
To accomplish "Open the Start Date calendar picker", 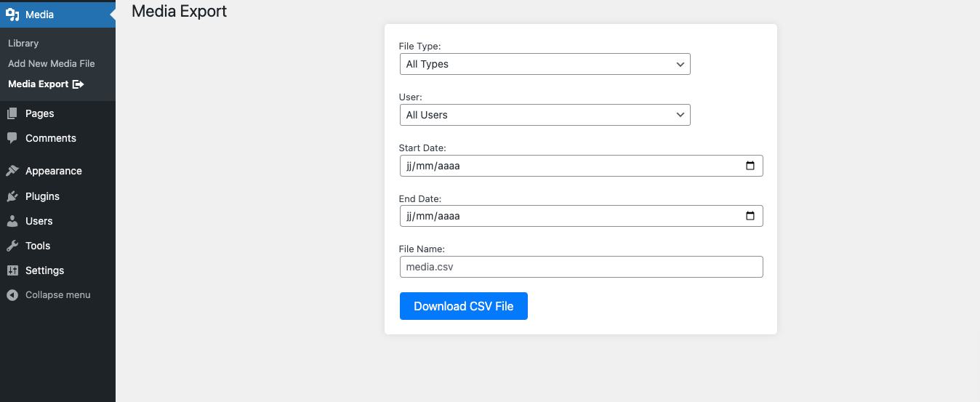I will (750, 166).
